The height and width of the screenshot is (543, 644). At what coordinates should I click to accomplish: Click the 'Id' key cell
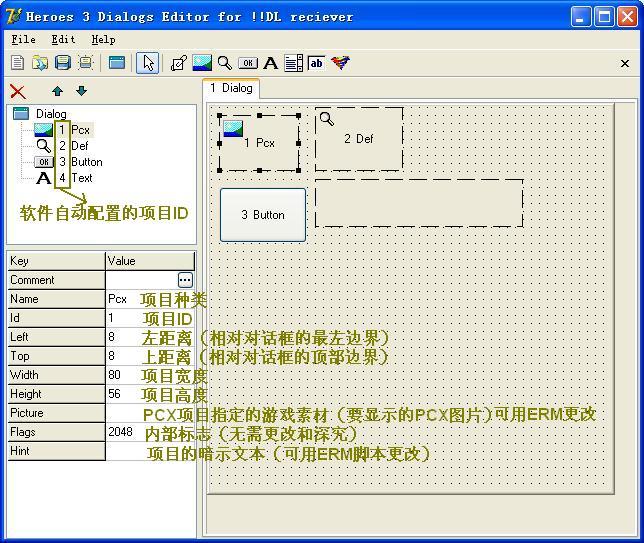click(56, 318)
